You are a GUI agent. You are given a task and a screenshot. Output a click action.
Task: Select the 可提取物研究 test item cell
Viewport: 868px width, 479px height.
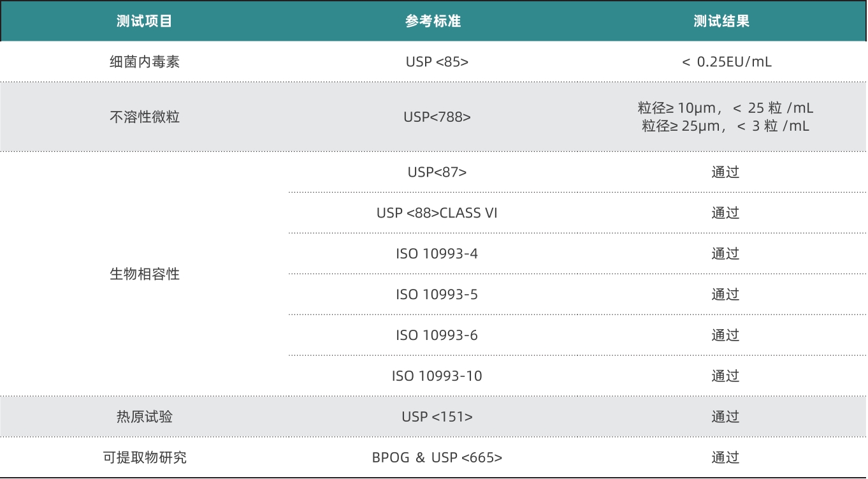[x=145, y=457]
